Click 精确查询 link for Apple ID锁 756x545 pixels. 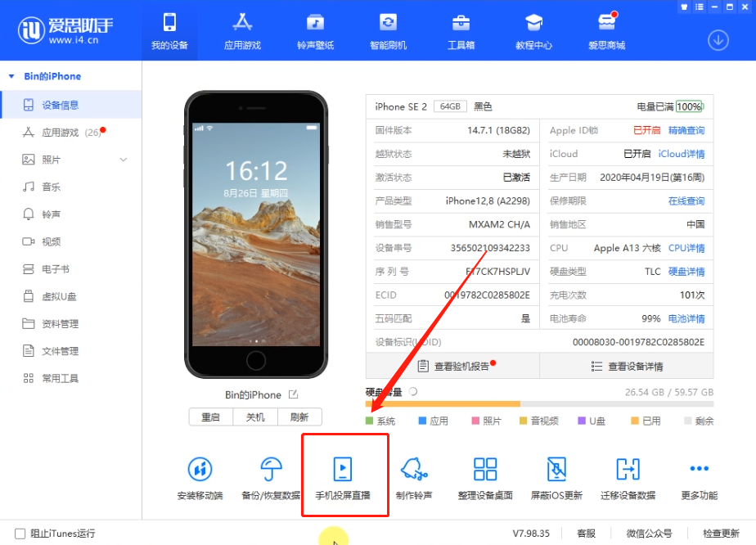pyautogui.click(x=686, y=130)
